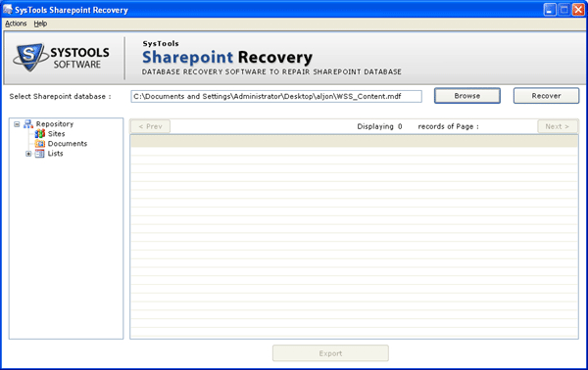Viewport: 588px width, 370px height.
Task: Click the SysTools Software shield logo
Action: [x=30, y=57]
